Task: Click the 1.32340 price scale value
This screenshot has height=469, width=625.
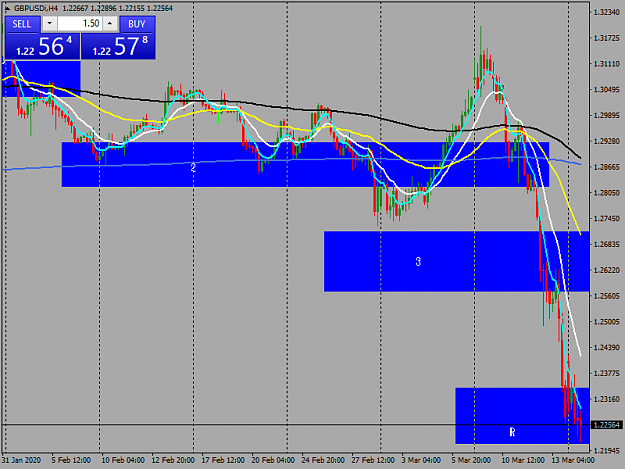Action: pyautogui.click(x=607, y=12)
